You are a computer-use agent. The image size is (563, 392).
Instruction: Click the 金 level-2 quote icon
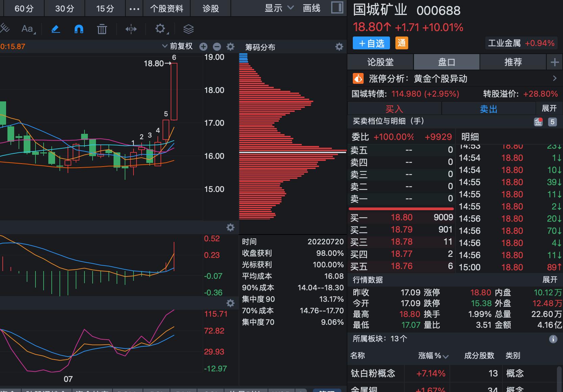[538, 122]
